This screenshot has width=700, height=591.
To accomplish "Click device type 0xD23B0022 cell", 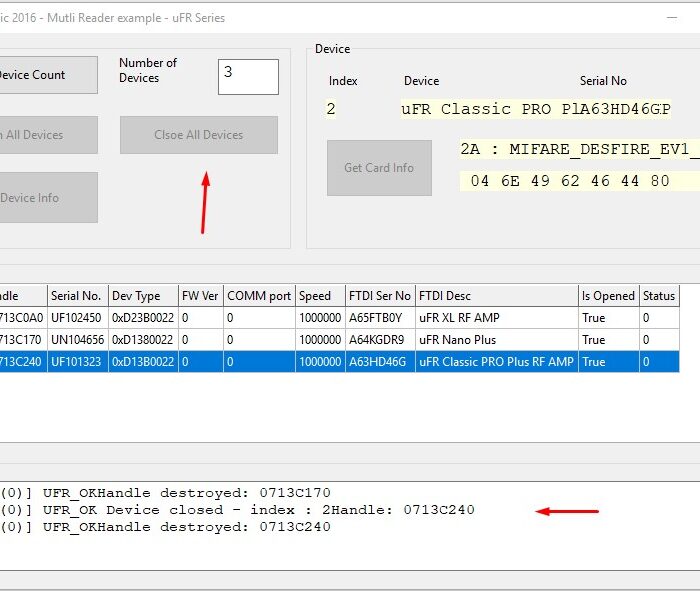I will click(x=143, y=318).
